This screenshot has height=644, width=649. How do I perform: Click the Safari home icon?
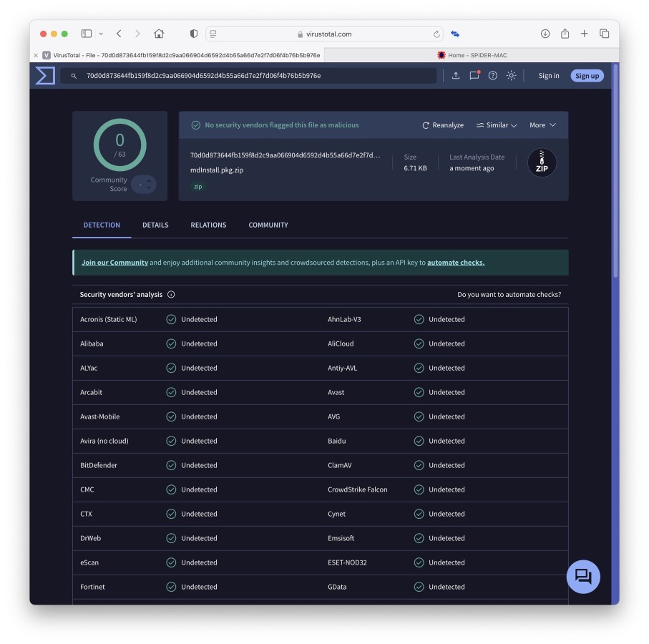[x=159, y=34]
